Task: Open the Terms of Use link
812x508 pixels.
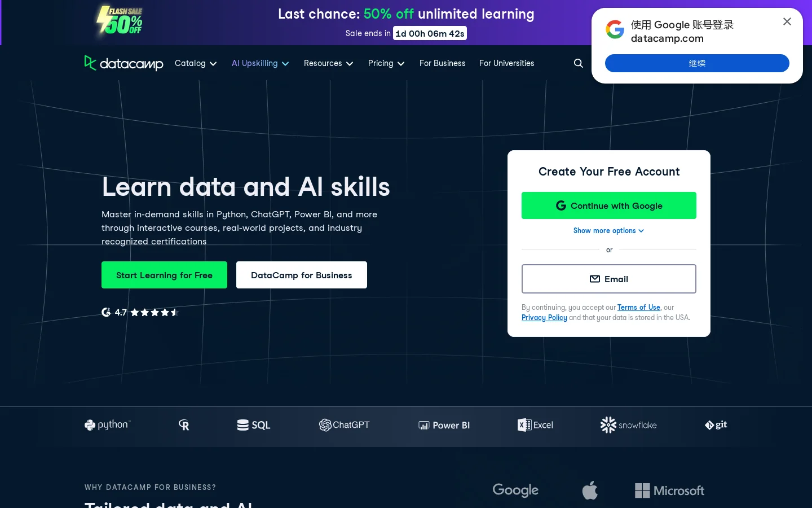Action: tap(639, 307)
